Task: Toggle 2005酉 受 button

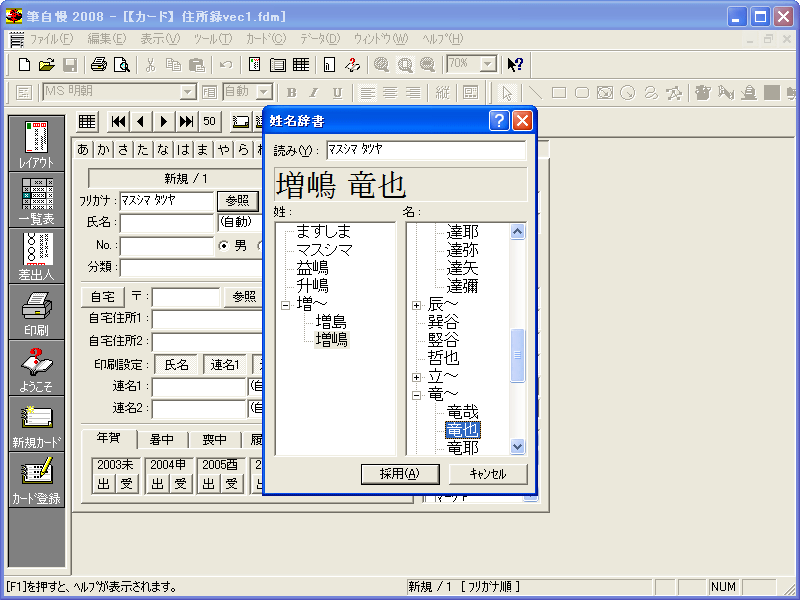Action: pos(232,484)
